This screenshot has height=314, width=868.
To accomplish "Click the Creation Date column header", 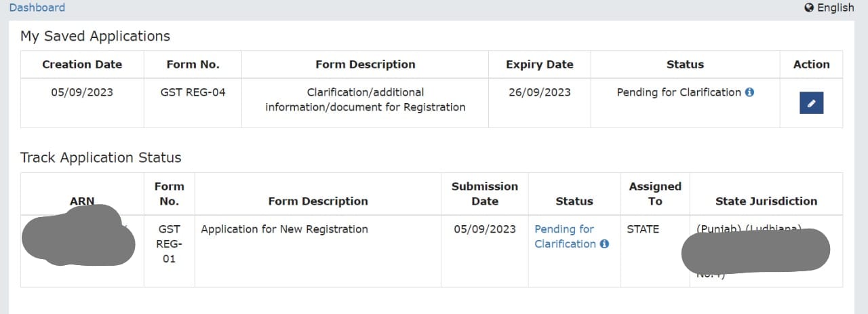I will coord(82,64).
